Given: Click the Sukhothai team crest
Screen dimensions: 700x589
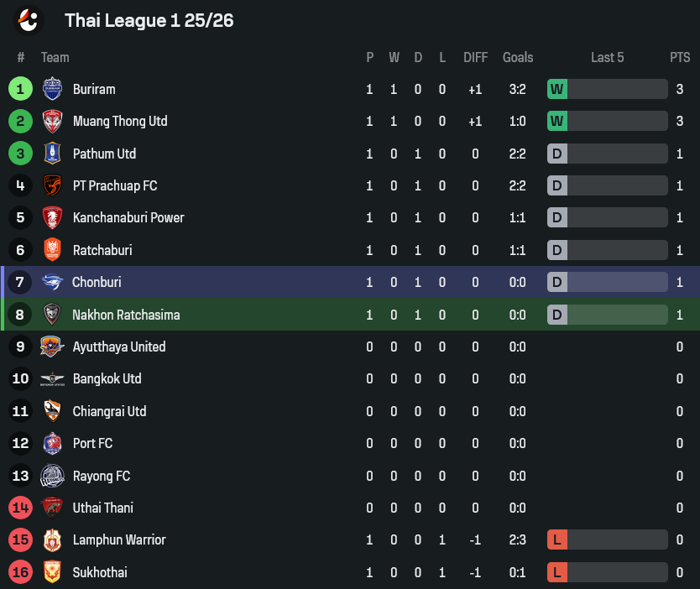Looking at the screenshot, I should coord(52,572).
